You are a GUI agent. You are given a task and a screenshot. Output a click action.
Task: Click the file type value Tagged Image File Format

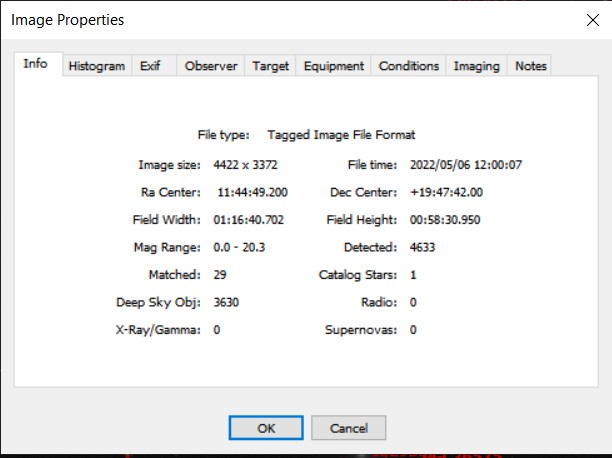[x=341, y=135]
